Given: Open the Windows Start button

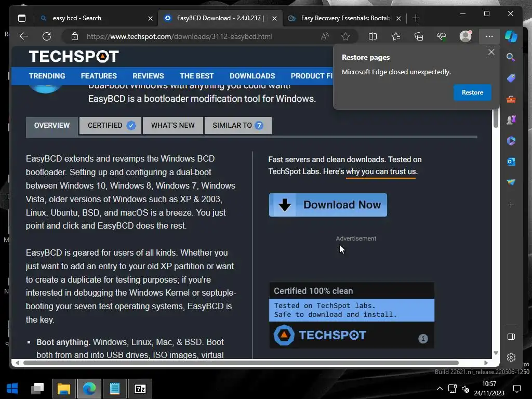Looking at the screenshot, I should coord(12,389).
